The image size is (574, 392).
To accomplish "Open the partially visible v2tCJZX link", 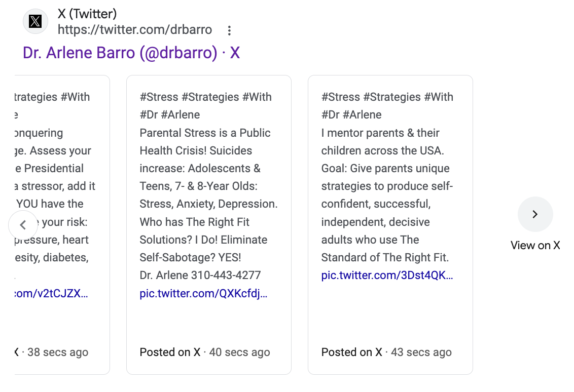I will (x=51, y=294).
